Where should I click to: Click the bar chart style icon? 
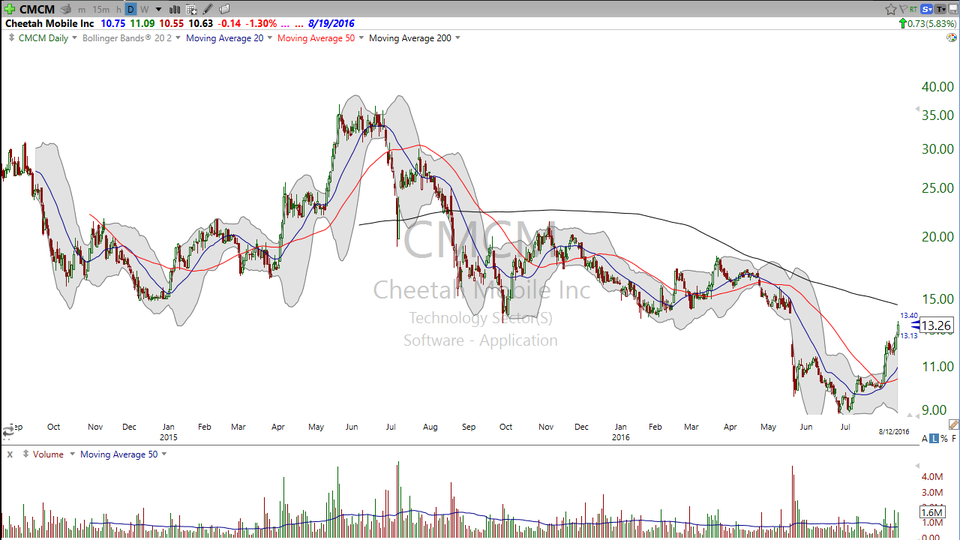click(174, 9)
